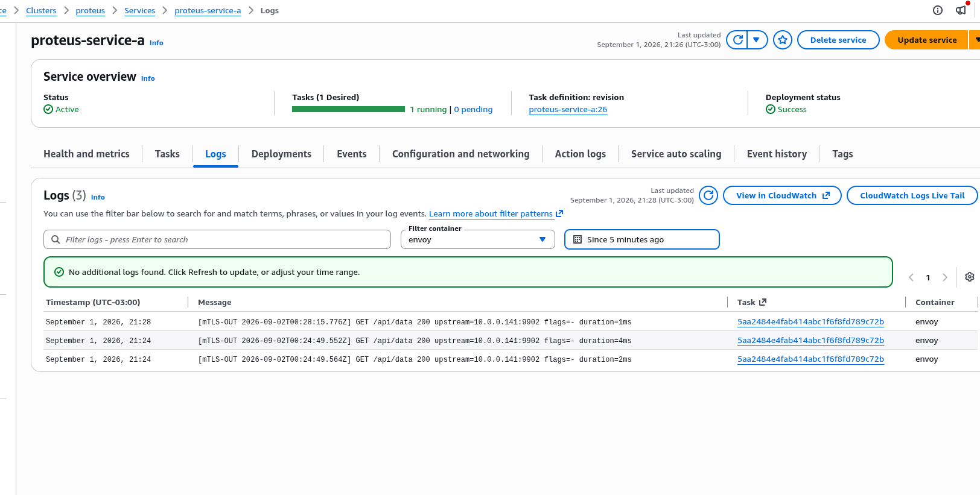The width and height of the screenshot is (980, 495).
Task: Go to next logs page
Action: (x=945, y=277)
